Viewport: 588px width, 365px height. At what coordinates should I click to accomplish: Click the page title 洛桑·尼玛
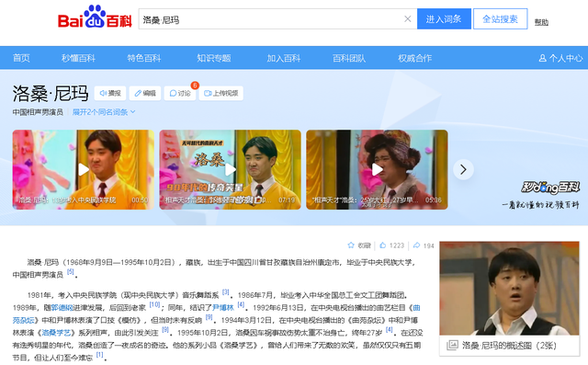click(x=51, y=94)
